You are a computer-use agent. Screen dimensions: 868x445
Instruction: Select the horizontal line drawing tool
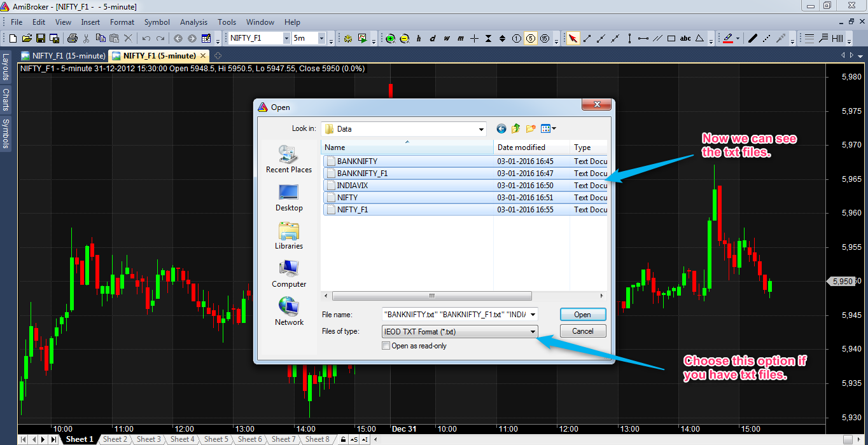[643, 38]
